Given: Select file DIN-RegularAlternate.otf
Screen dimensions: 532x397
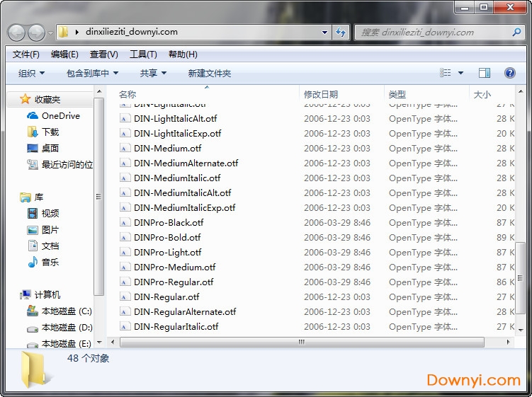Looking at the screenshot, I should pyautogui.click(x=185, y=311).
